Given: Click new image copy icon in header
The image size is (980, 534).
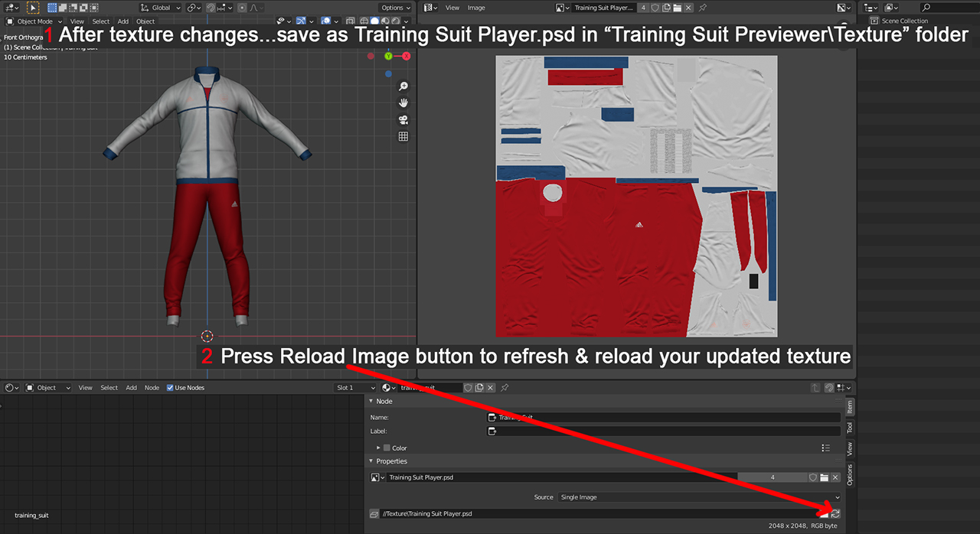Looking at the screenshot, I should pos(666,8).
